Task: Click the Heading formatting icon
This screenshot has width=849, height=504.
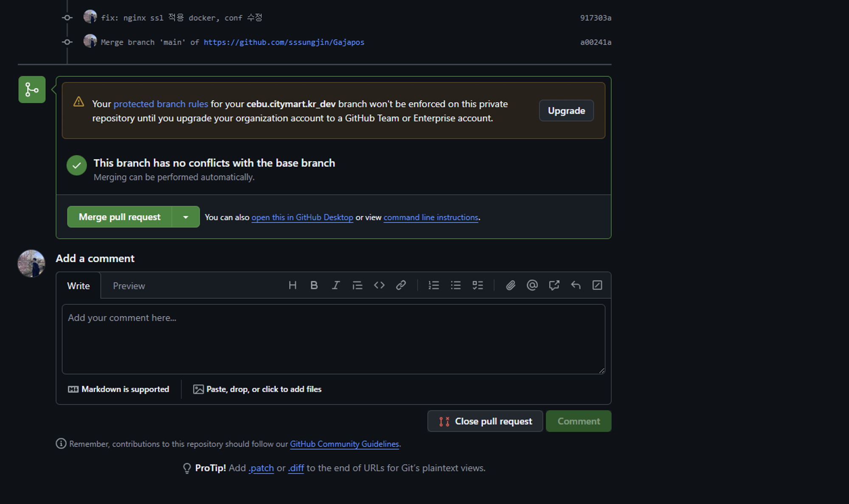Action: coord(292,285)
